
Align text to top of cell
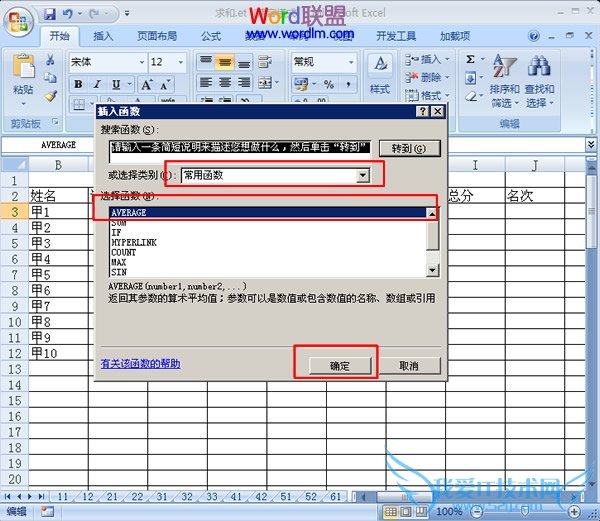tap(206, 61)
